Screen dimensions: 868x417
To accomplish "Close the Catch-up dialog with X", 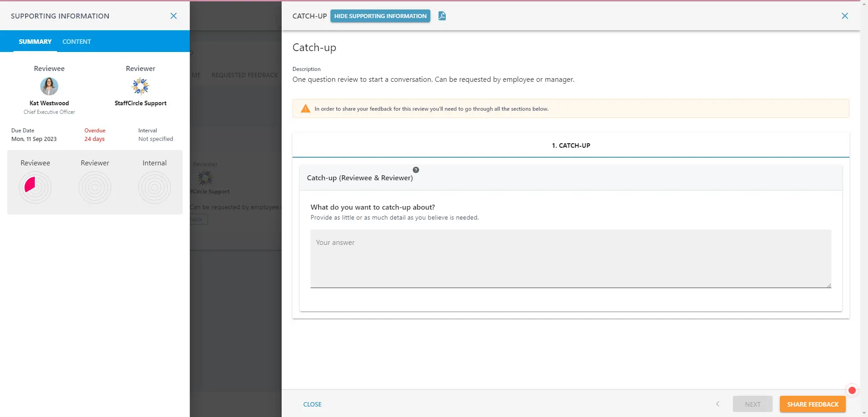I will click(844, 16).
